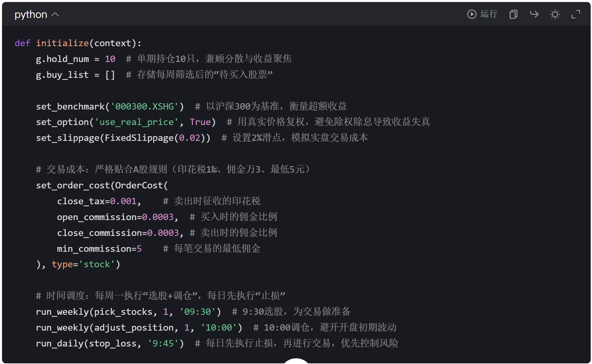Copy the code with the copy icon
Image resolution: width=592 pixels, height=364 pixels.
pos(513,14)
